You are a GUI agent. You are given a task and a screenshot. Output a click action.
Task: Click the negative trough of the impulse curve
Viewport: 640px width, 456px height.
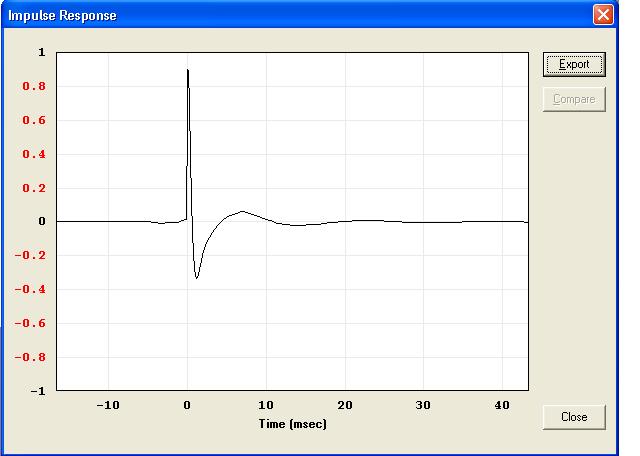[x=197, y=278]
